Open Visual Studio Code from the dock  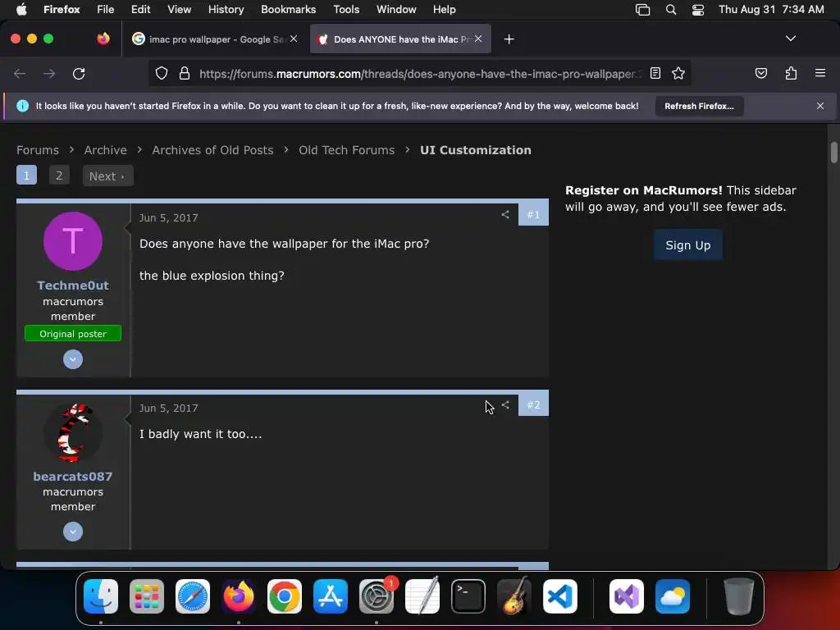[559, 596]
